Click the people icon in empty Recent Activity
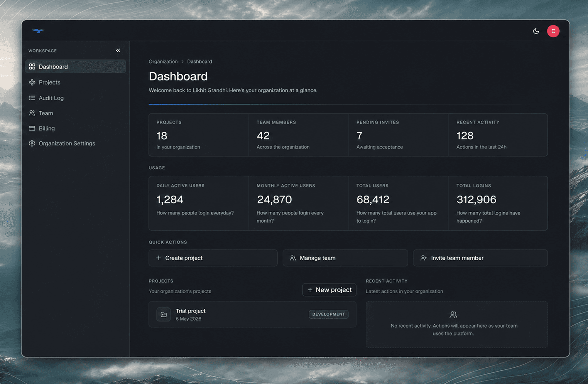This screenshot has width=588, height=384. point(453,314)
